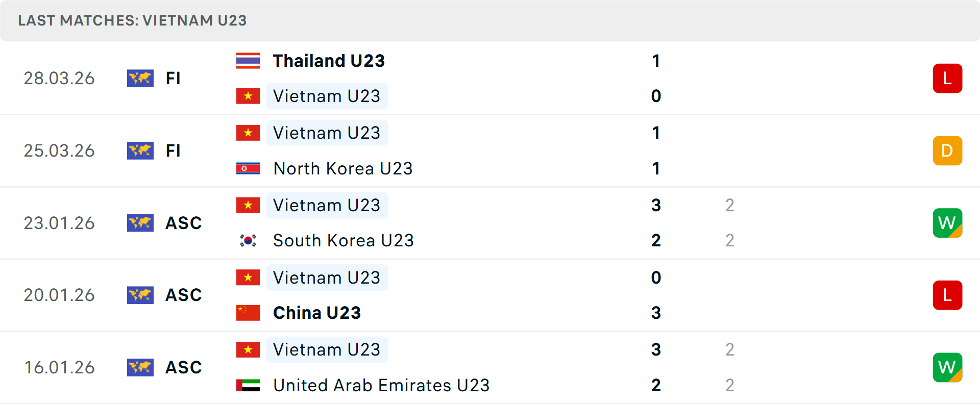
Task: Click the FI competition label on 25.03.26
Action: (x=173, y=150)
